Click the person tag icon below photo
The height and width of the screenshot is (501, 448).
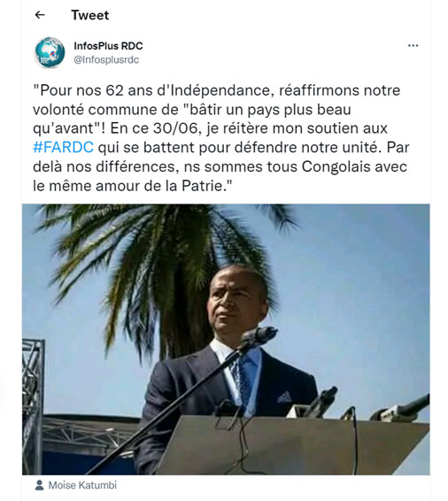click(39, 485)
